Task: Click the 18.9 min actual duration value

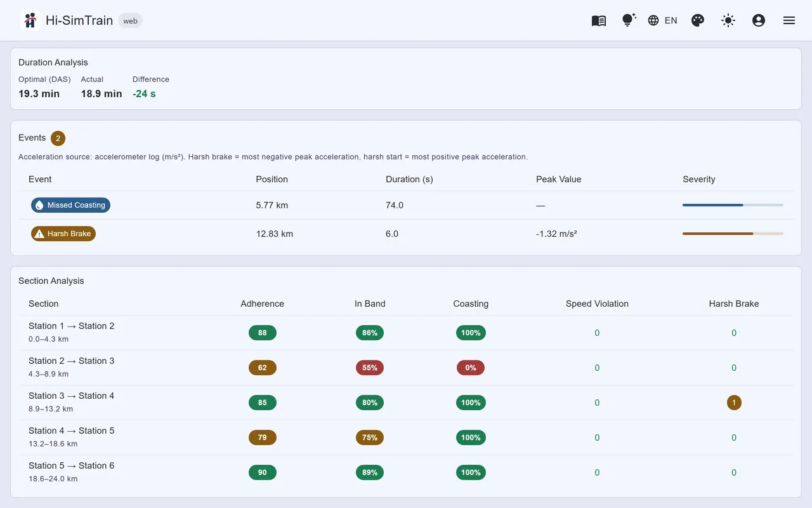Action: click(x=101, y=94)
